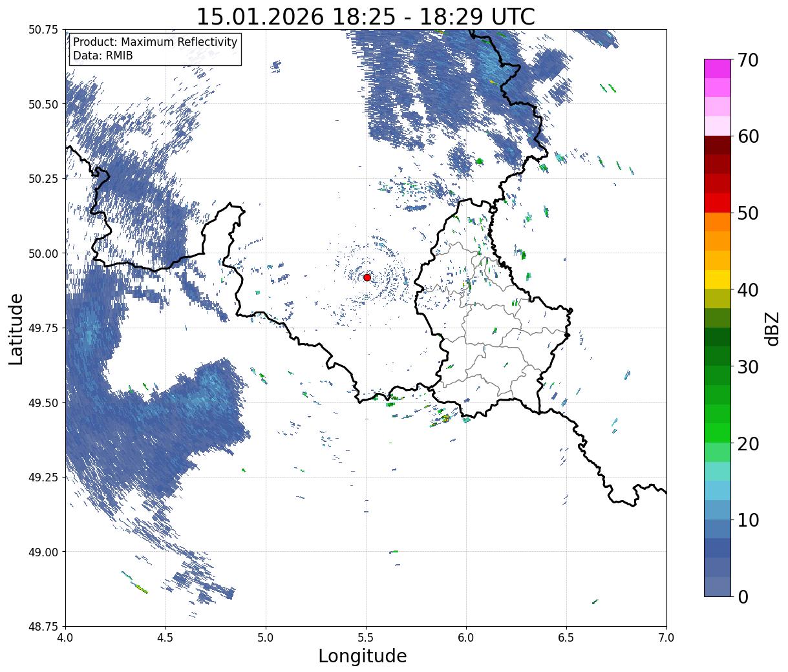Click the latitude tick label 50.75
Screen dimensions: 788x672
click(43, 30)
